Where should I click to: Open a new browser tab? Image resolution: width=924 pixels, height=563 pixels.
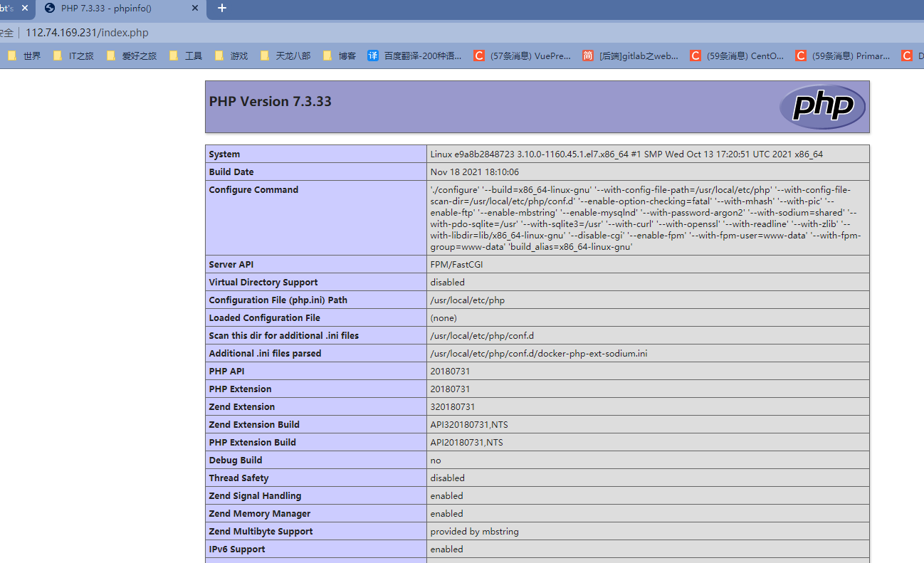[222, 9]
